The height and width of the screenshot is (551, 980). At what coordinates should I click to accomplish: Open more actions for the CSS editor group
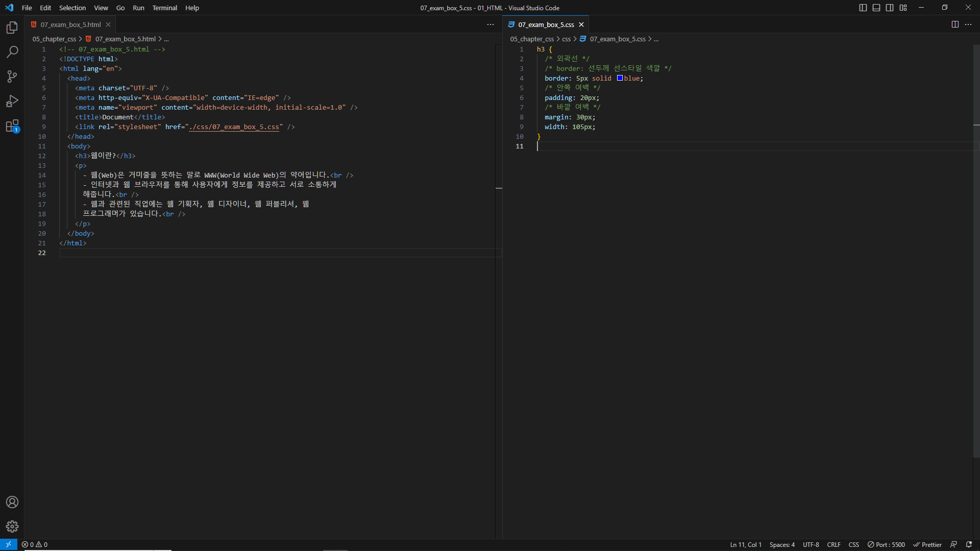point(968,24)
